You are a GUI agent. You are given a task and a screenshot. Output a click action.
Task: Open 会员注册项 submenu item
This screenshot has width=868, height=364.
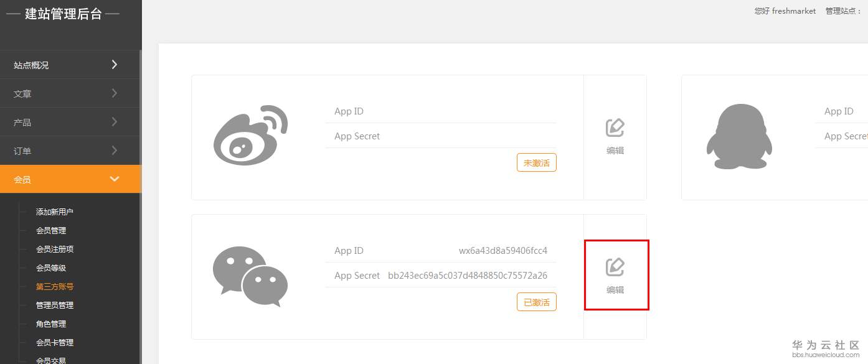pos(55,250)
